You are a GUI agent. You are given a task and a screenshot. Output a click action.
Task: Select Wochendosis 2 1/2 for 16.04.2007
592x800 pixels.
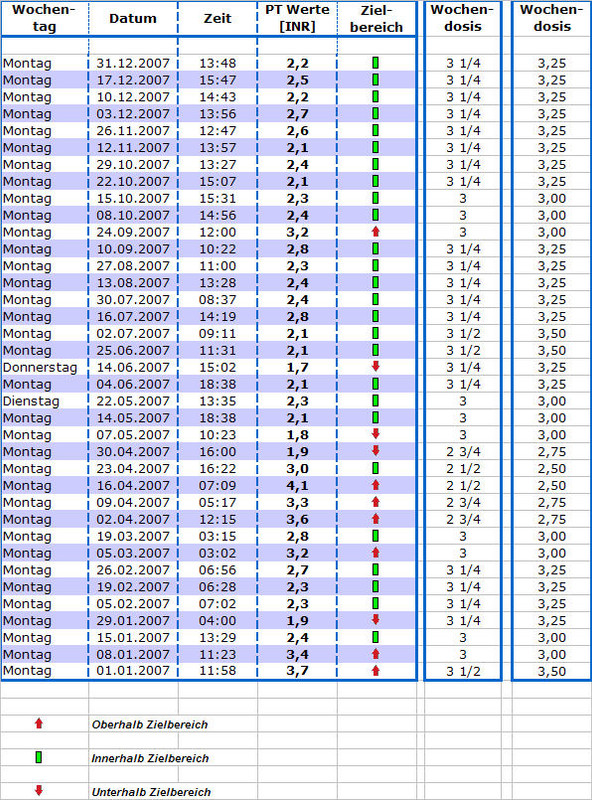(x=463, y=486)
